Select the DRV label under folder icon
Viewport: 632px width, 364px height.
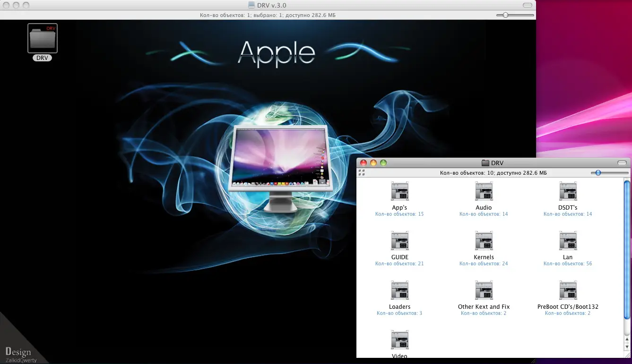click(43, 58)
